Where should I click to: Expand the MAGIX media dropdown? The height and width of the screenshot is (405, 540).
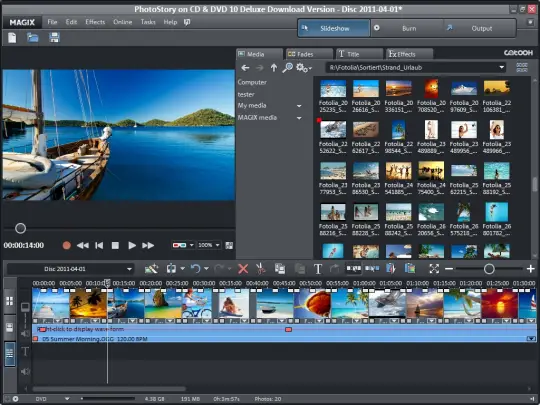299,118
